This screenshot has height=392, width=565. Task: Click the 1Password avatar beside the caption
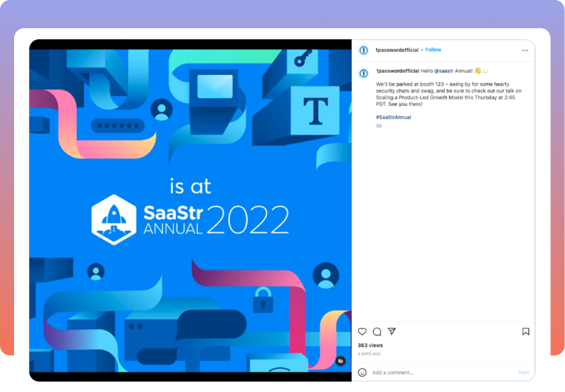pyautogui.click(x=364, y=72)
